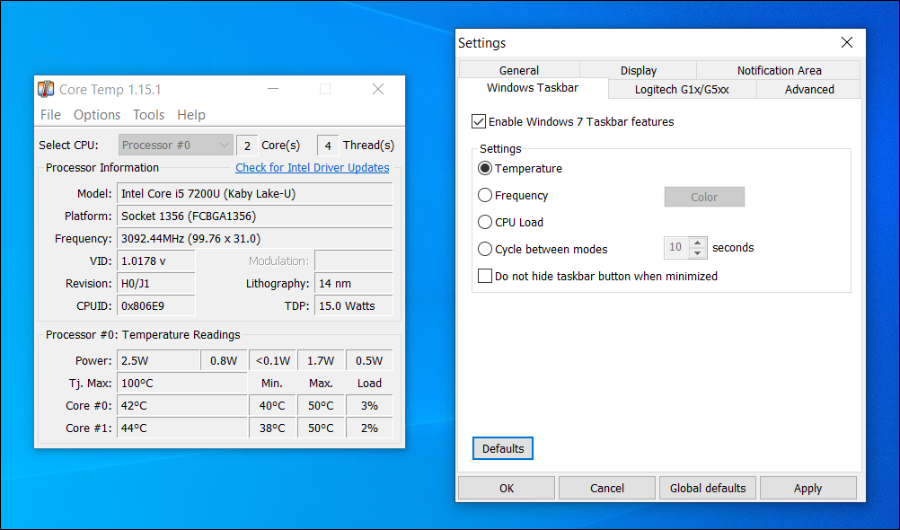
Task: Increase the cycle seconds with up arrow
Action: click(x=697, y=243)
